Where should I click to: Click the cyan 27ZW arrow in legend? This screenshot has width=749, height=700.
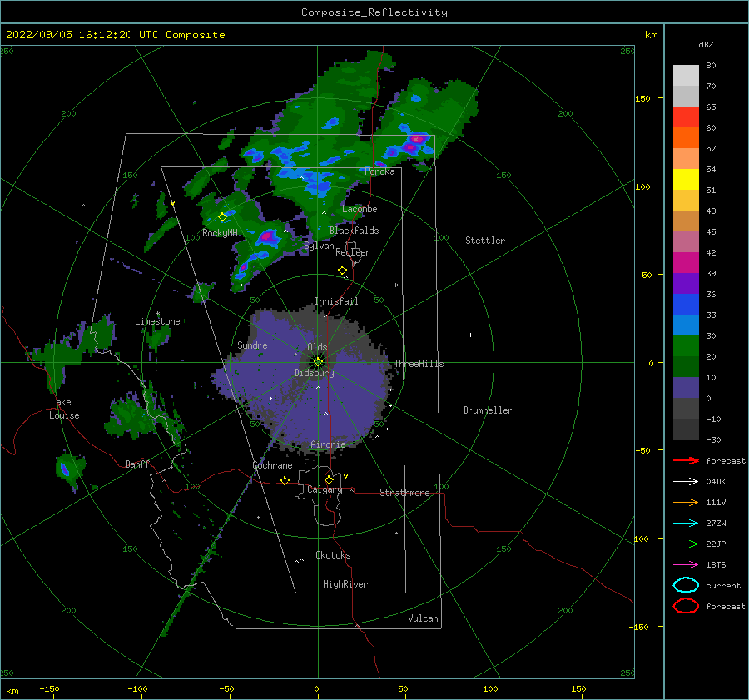[x=686, y=524]
